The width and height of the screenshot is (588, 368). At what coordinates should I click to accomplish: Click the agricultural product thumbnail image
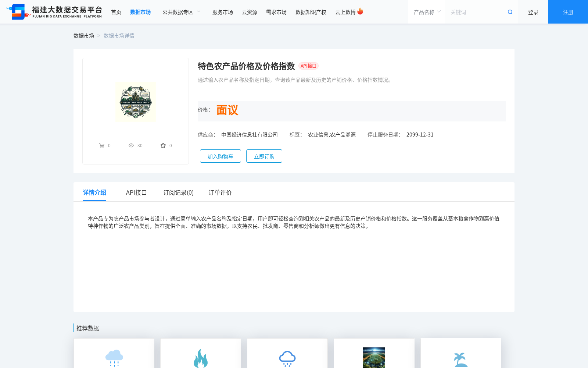point(136,102)
